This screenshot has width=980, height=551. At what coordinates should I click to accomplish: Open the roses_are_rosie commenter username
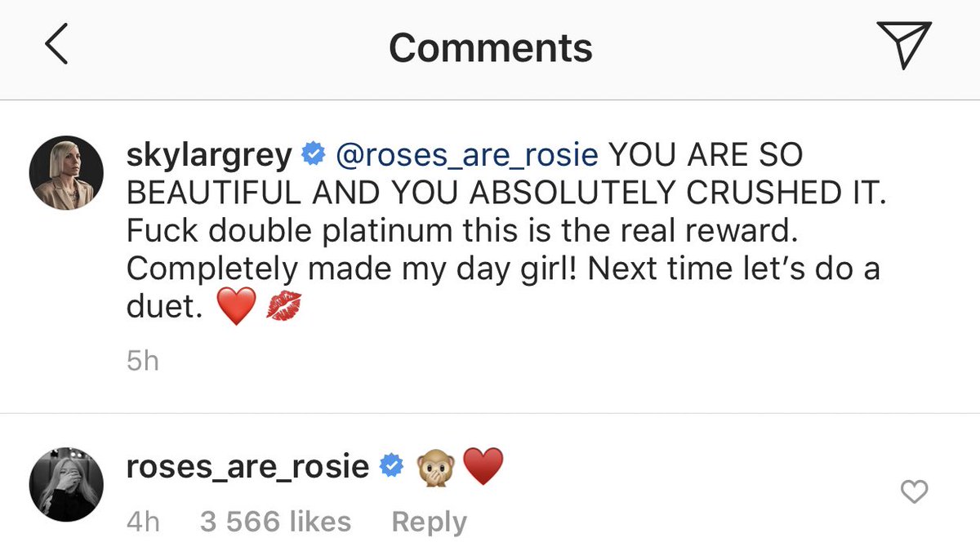tap(248, 466)
